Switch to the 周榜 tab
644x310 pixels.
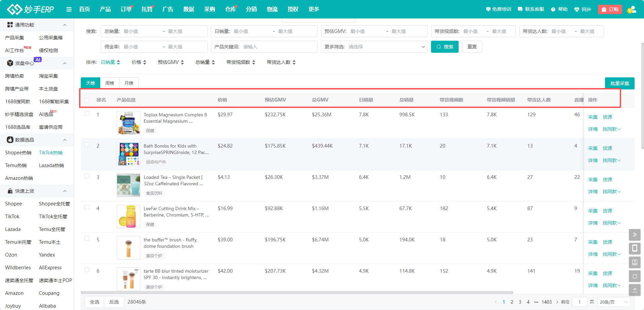(x=110, y=83)
